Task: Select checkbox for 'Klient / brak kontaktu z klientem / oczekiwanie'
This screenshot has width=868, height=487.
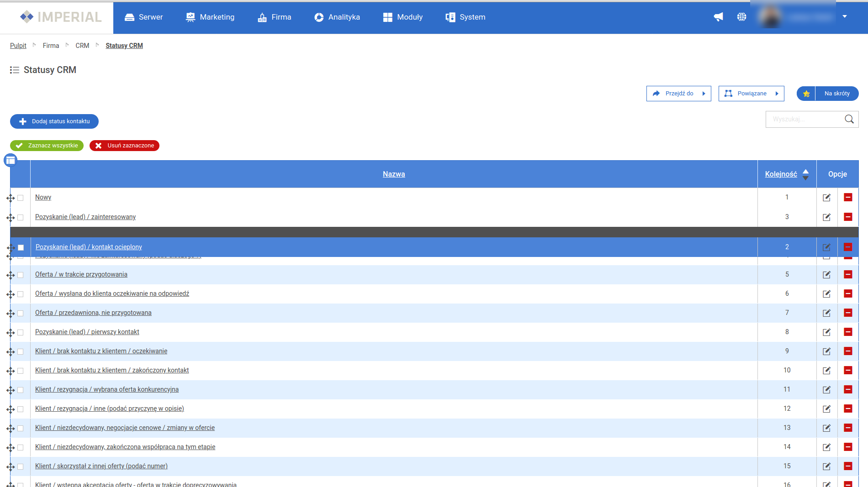Action: tap(21, 352)
